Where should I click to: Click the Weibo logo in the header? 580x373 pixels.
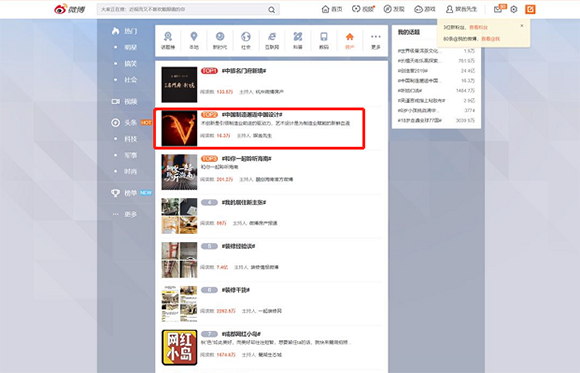(70, 9)
